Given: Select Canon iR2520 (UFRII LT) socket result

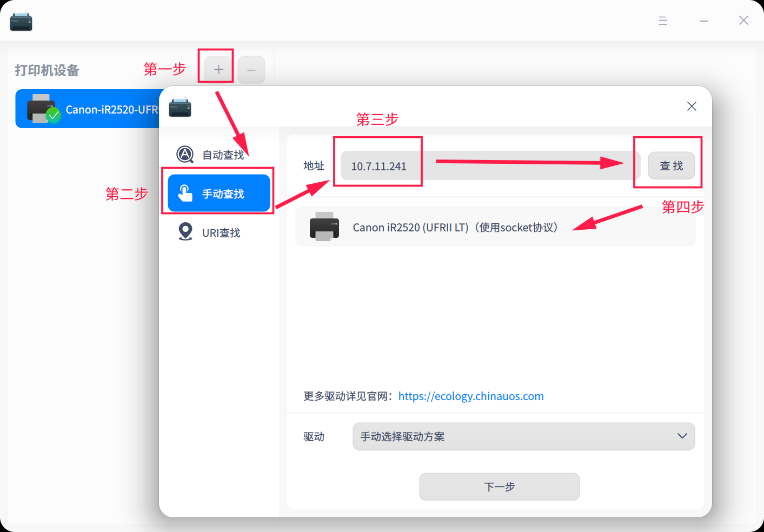Looking at the screenshot, I should pyautogui.click(x=495, y=227).
